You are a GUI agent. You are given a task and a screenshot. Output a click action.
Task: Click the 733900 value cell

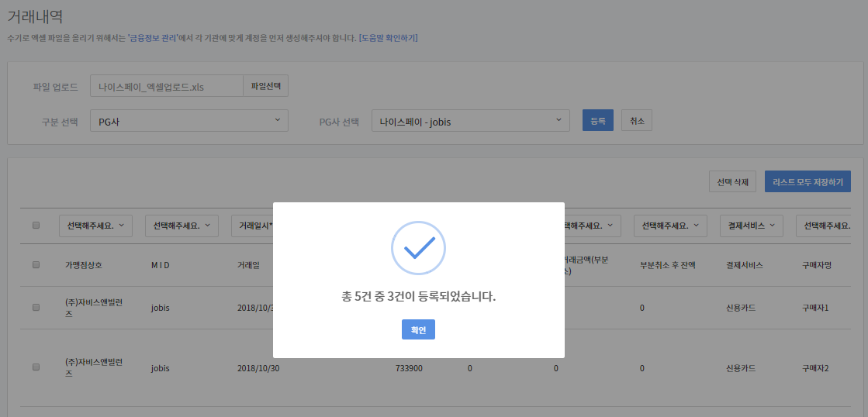pos(409,367)
